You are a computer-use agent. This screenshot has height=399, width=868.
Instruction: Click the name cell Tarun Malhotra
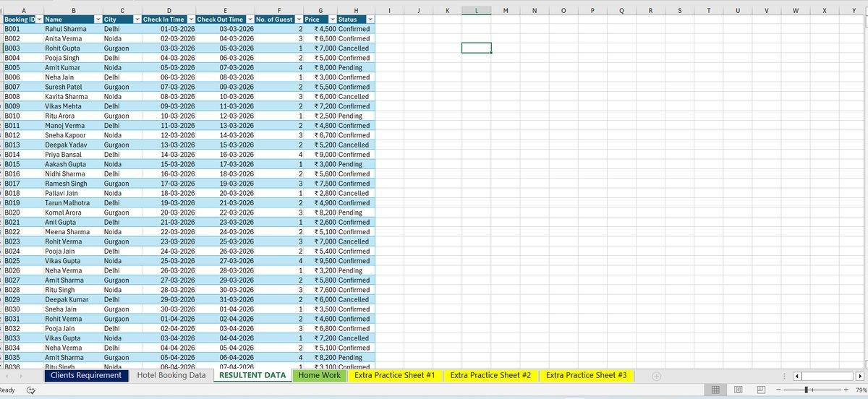point(72,202)
